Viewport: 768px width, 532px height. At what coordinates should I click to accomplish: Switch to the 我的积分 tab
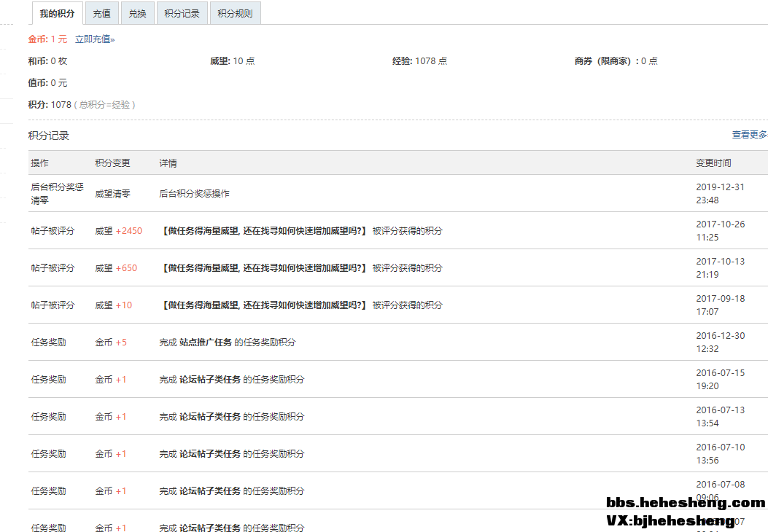coord(58,13)
